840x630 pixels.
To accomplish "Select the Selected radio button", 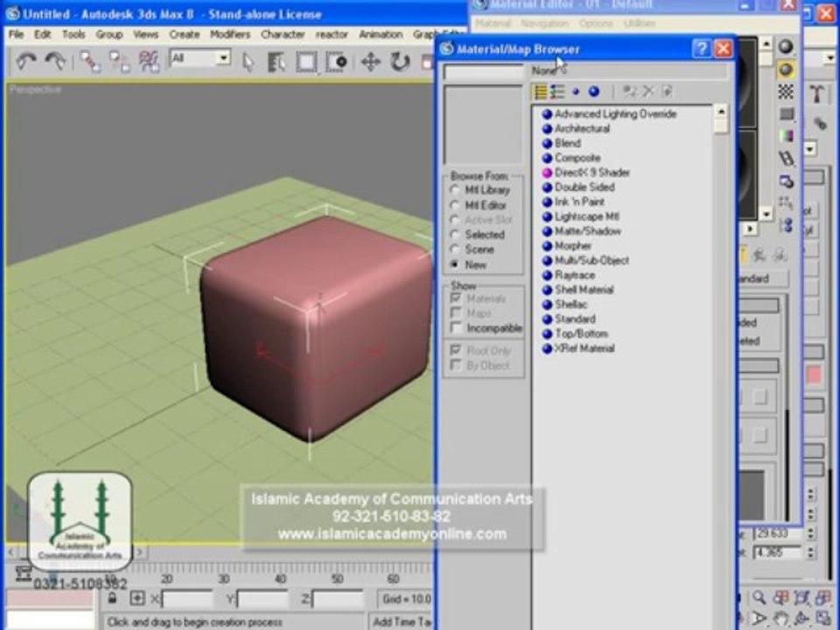I will coord(455,234).
